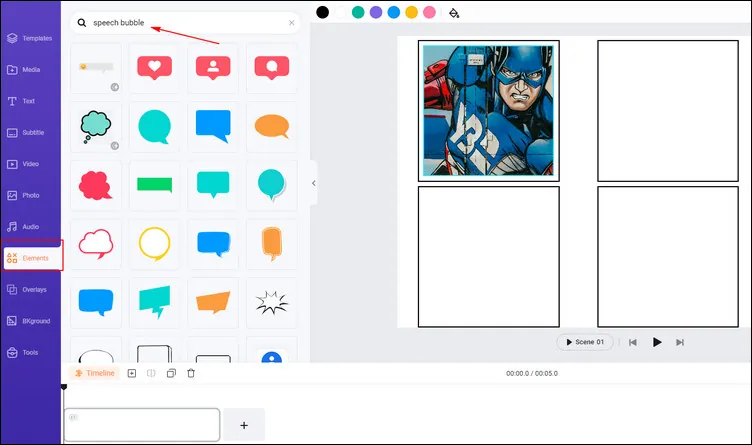
Task: Add the teal lightning-tail speech bubble
Action: coord(154,303)
